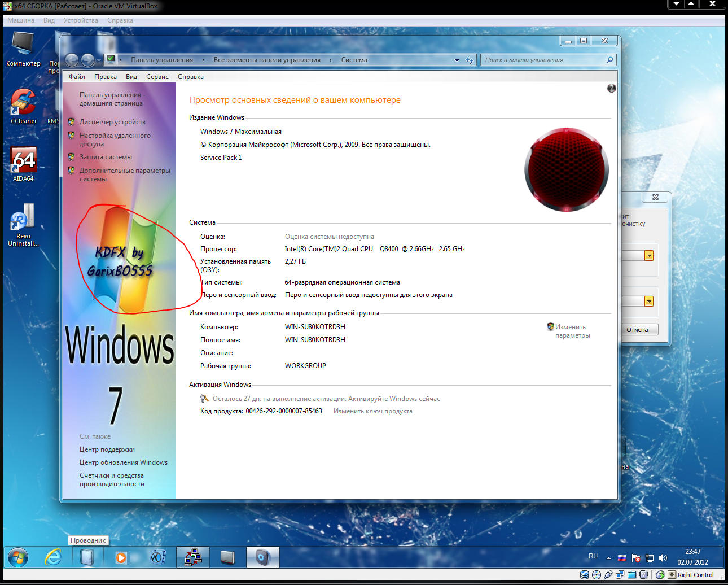Expand the address bar history dropdown
Screen dimensions: 728x585
point(457,60)
